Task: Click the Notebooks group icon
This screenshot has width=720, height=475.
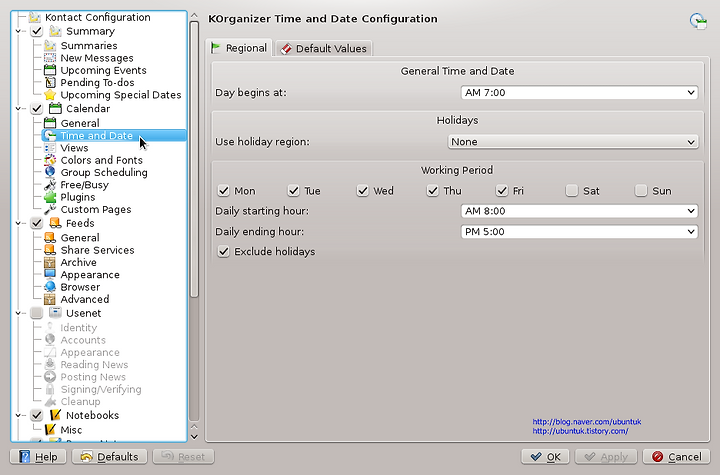Action: 55,415
